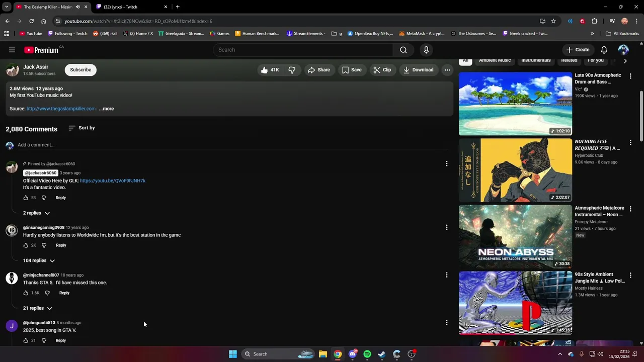Expand 2 replies on pinned comment

coord(36,213)
